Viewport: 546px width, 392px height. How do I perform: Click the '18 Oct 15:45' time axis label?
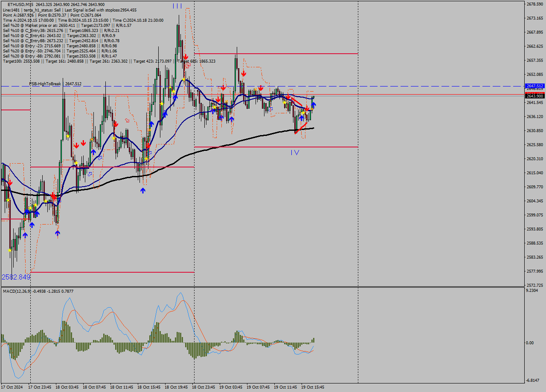point(149,387)
